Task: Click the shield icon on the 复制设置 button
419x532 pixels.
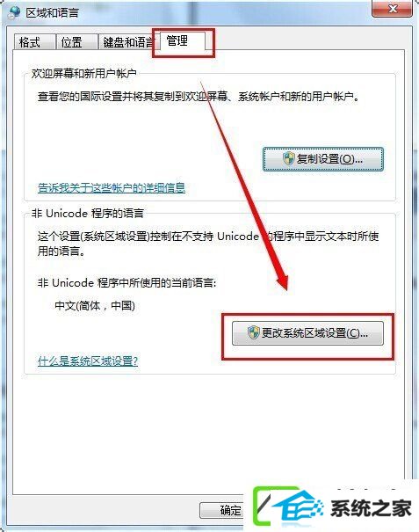Action: click(x=288, y=158)
